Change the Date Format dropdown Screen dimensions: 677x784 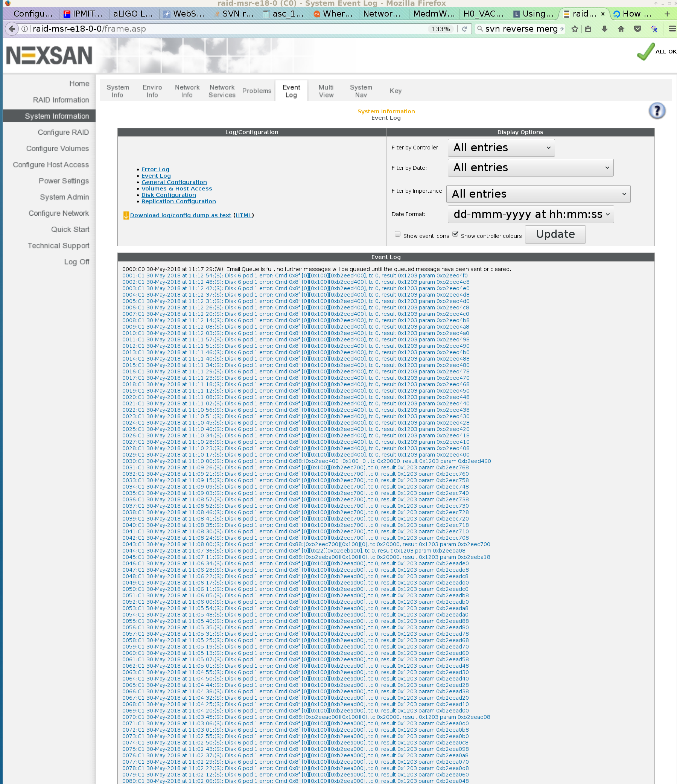[531, 214]
